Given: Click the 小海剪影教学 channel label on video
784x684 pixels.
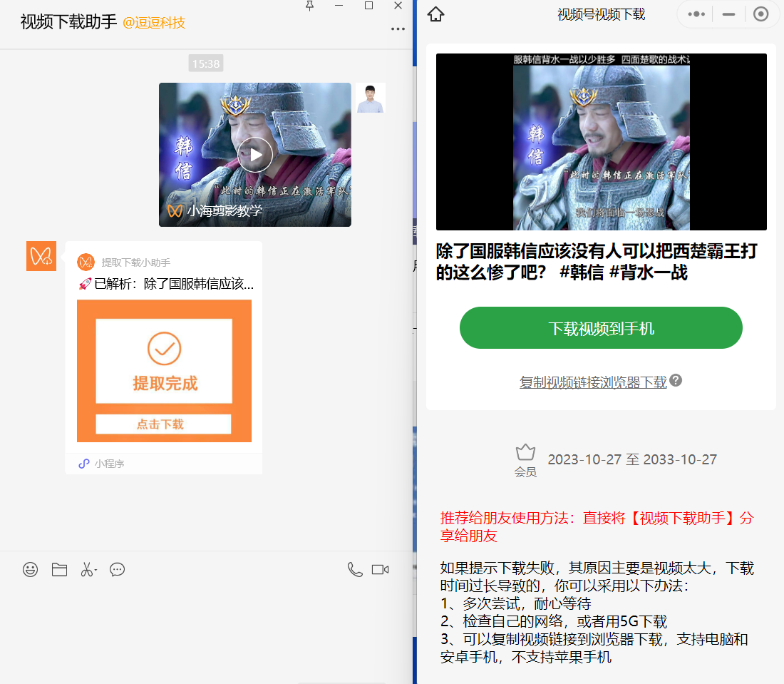Looking at the screenshot, I should click(225, 210).
